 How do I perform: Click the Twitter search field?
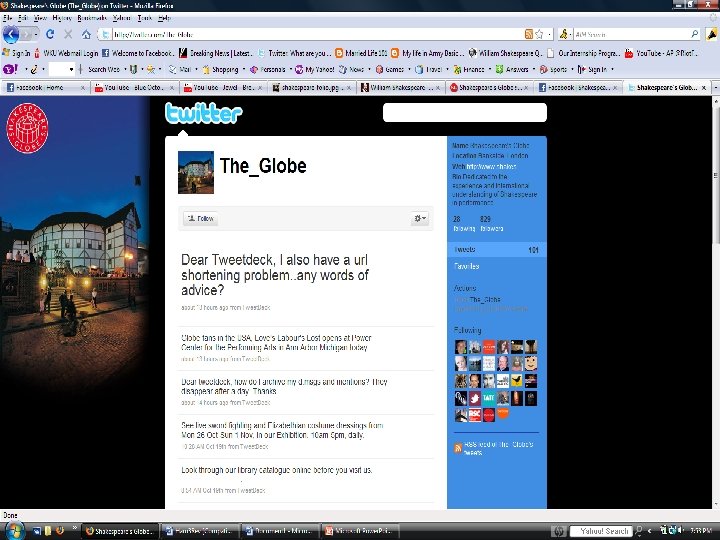(x=465, y=112)
